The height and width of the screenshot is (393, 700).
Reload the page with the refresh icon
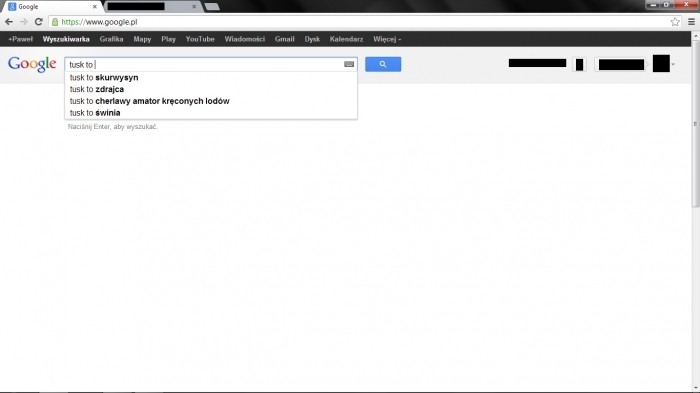tap(39, 22)
